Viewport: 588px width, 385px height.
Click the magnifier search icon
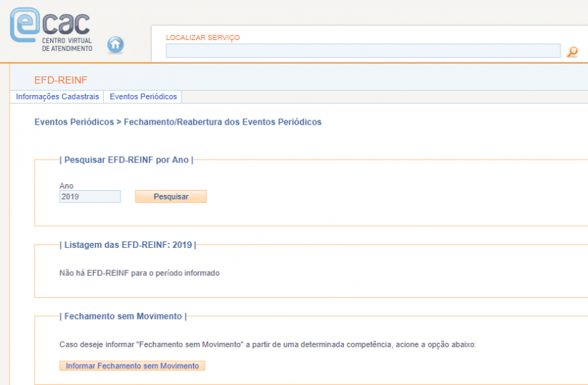(572, 51)
